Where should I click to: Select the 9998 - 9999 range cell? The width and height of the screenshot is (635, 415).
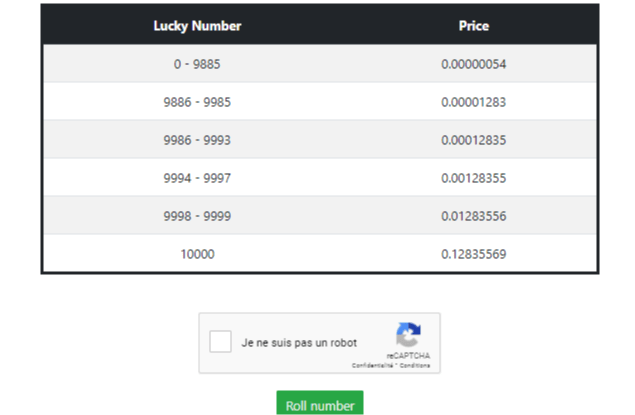[x=197, y=216]
